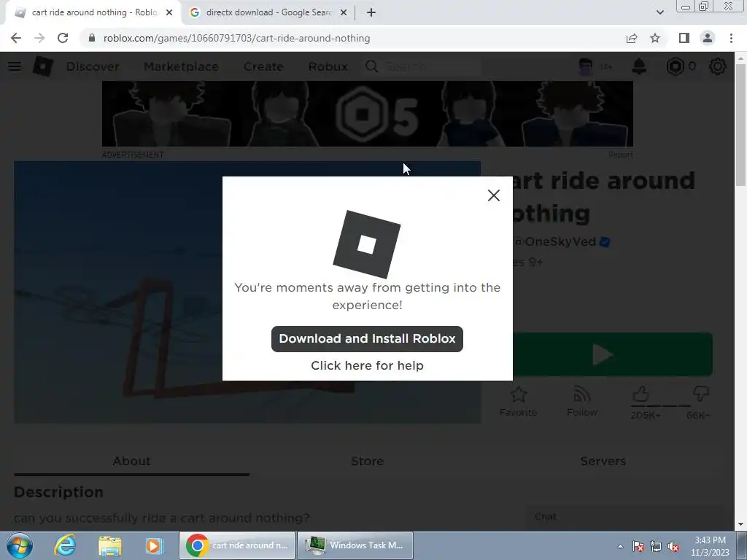Go back in Chrome browser
Image resolution: width=747 pixels, height=560 pixels.
tap(16, 38)
